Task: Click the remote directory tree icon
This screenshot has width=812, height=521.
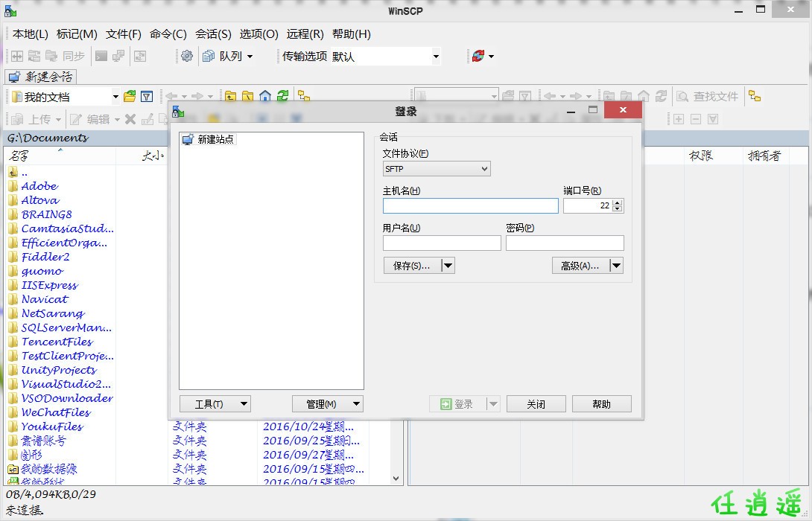Action: (x=755, y=96)
